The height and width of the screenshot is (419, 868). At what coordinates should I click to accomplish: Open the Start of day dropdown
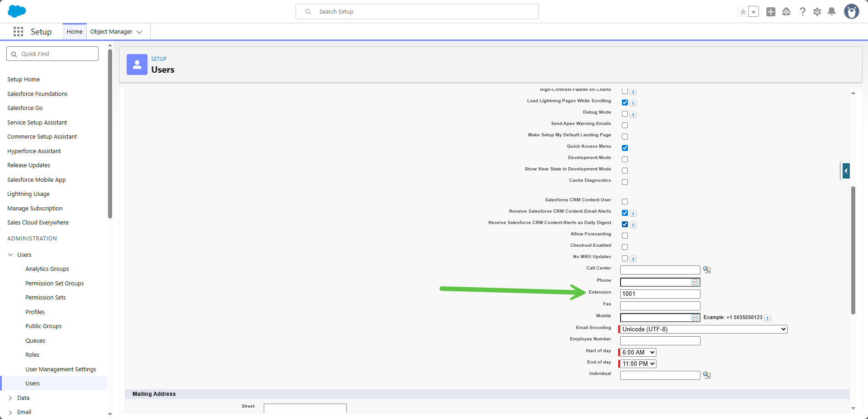pos(638,352)
